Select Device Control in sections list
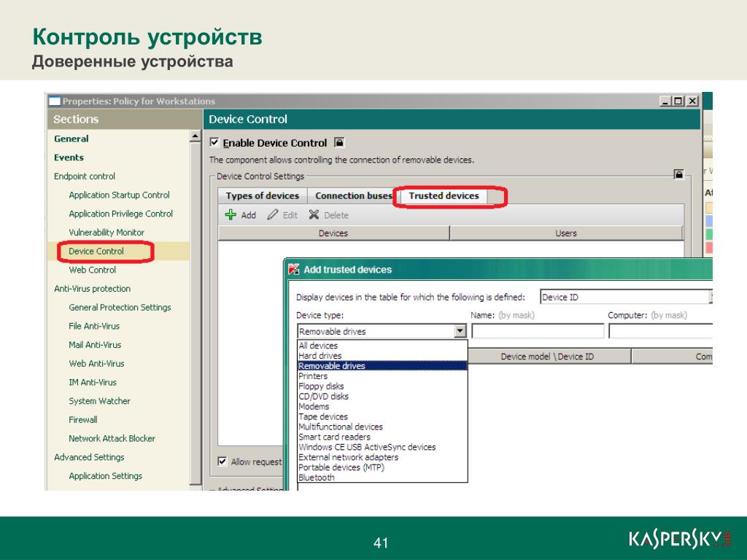This screenshot has height=560, width=747. tap(96, 251)
